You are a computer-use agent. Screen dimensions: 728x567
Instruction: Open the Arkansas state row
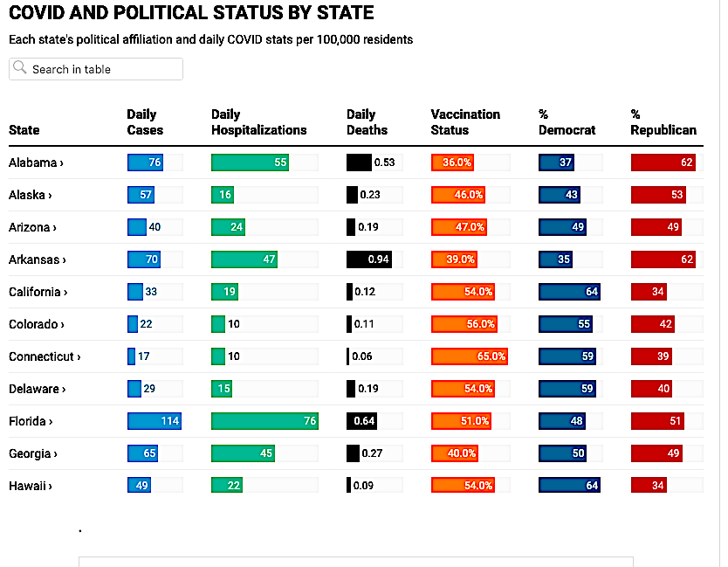click(37, 259)
